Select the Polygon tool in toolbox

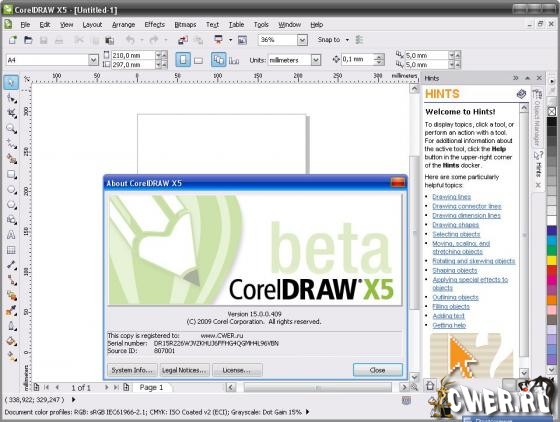(11, 205)
